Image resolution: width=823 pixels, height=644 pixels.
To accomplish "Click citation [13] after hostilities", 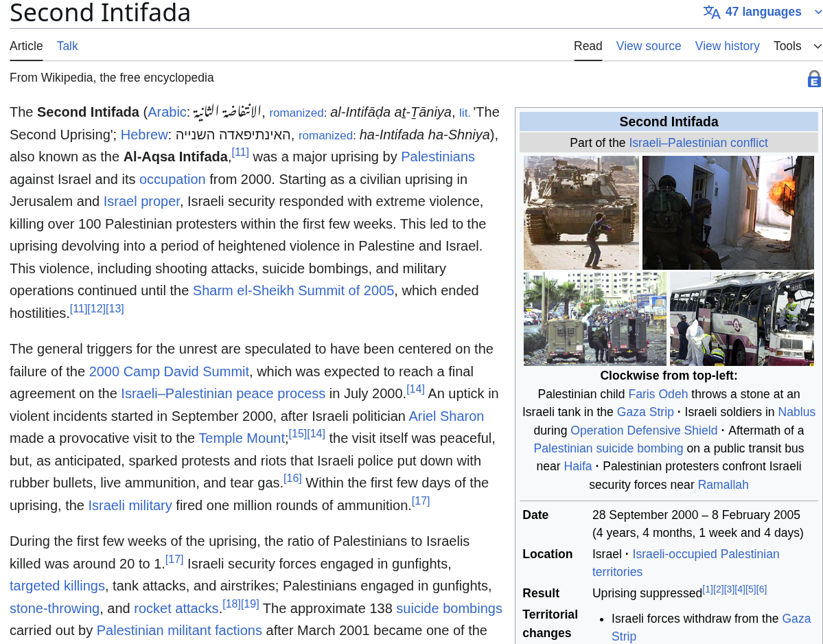I will coord(115,309).
